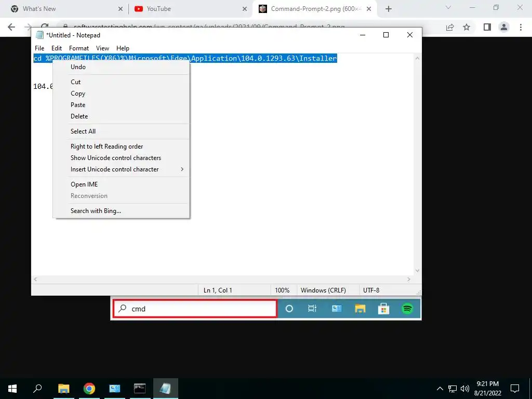Maximize the Notepad window
The height and width of the screenshot is (399, 532).
pyautogui.click(x=386, y=35)
